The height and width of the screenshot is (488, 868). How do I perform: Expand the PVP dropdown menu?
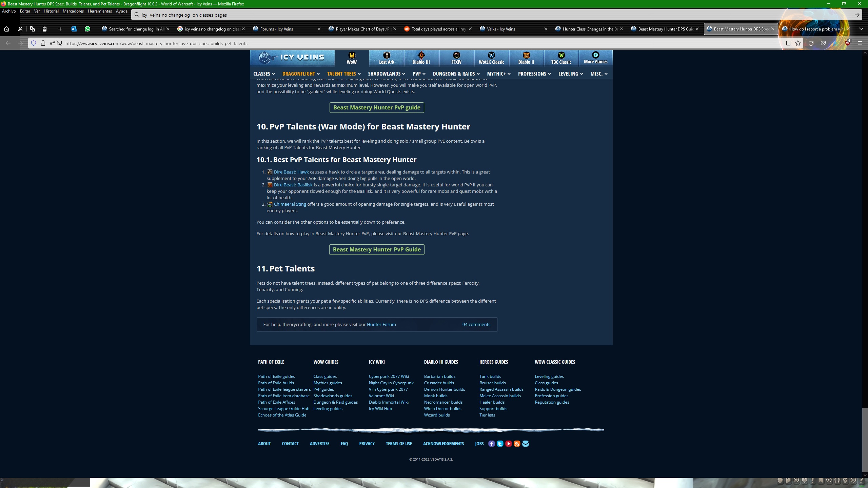(419, 74)
